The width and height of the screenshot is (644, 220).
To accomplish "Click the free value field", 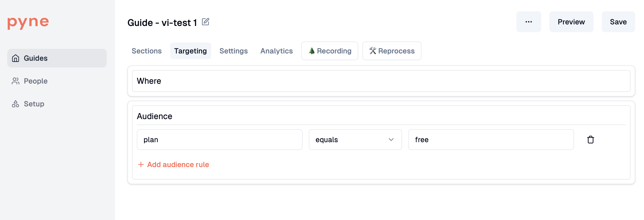I will click(491, 140).
